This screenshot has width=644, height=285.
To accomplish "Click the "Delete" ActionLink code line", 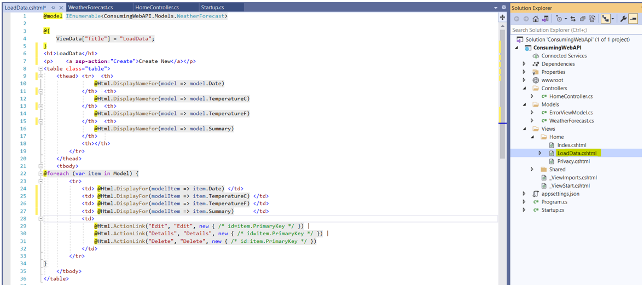I will click(x=205, y=241).
